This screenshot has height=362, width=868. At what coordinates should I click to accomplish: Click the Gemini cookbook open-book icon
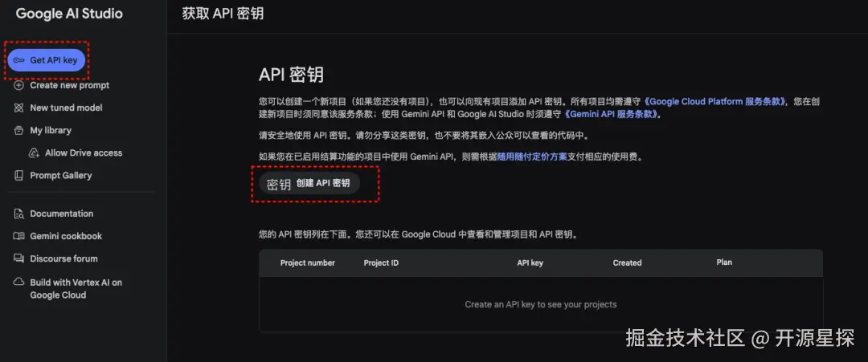pos(18,237)
